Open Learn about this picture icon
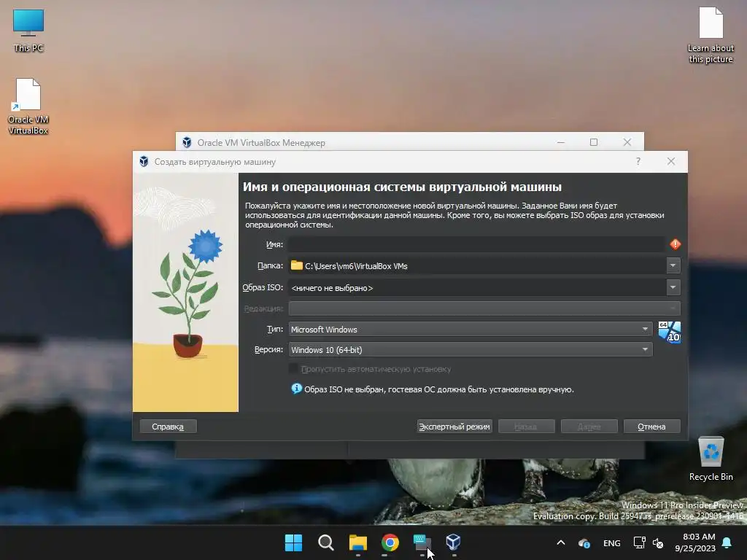The width and height of the screenshot is (747, 560). (x=711, y=35)
